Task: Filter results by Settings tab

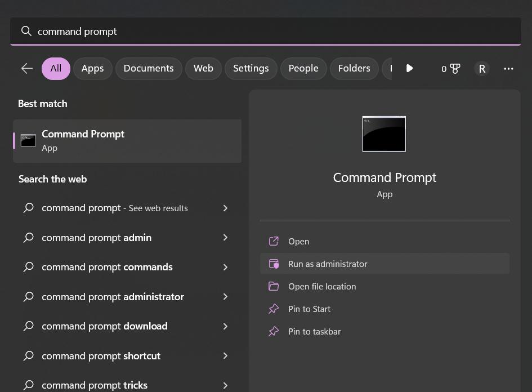Action: pos(251,69)
